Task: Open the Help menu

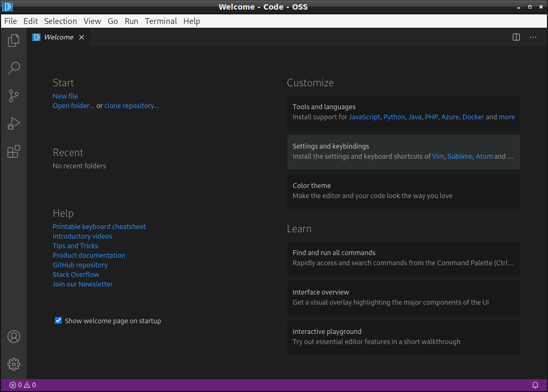Action: [x=191, y=21]
